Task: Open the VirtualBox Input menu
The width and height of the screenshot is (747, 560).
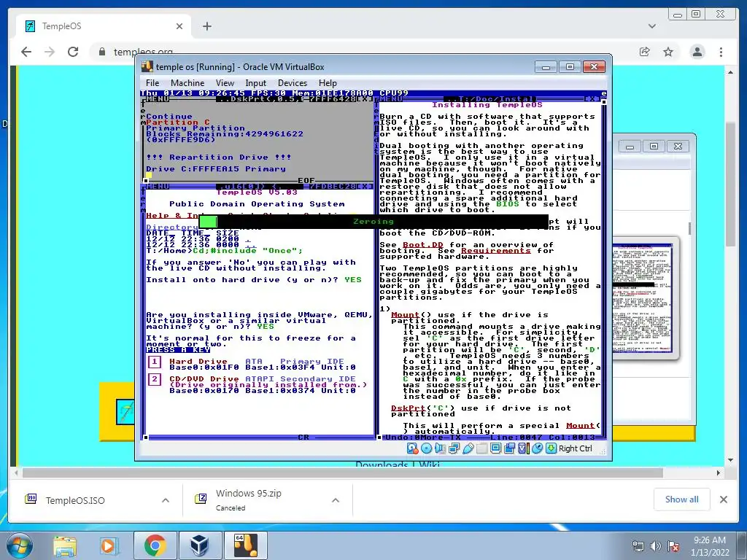Action: pos(256,83)
